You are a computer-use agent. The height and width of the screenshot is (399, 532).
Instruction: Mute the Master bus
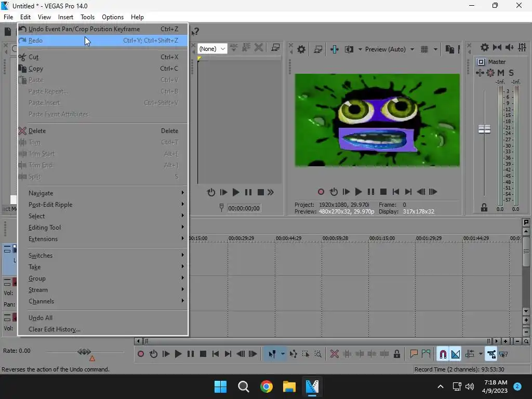[501, 73]
